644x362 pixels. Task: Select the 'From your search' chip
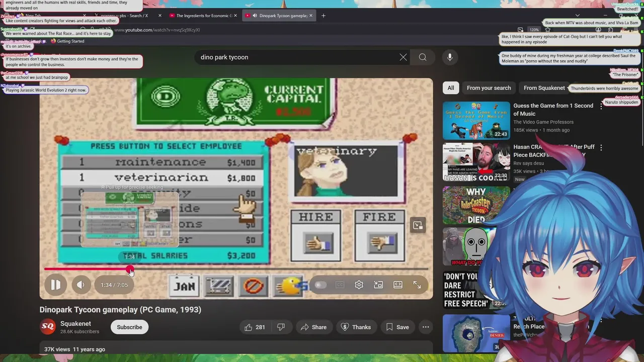[489, 88]
